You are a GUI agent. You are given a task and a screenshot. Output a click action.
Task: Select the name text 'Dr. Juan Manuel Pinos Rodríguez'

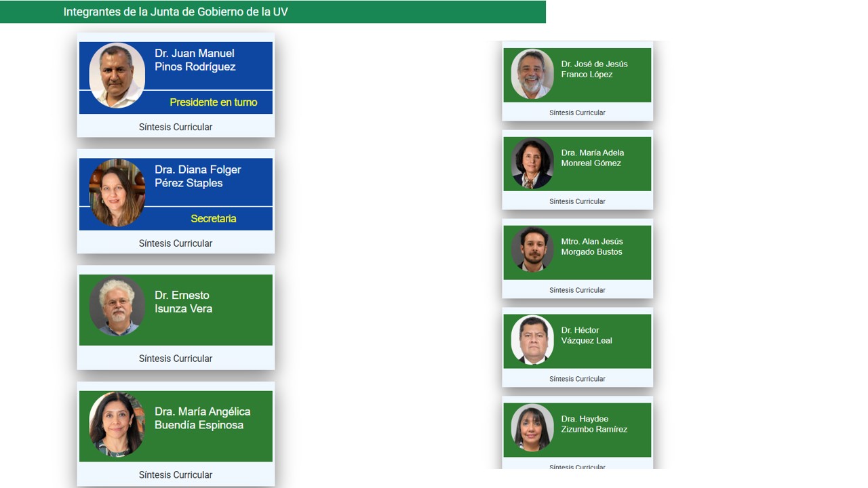pos(195,60)
